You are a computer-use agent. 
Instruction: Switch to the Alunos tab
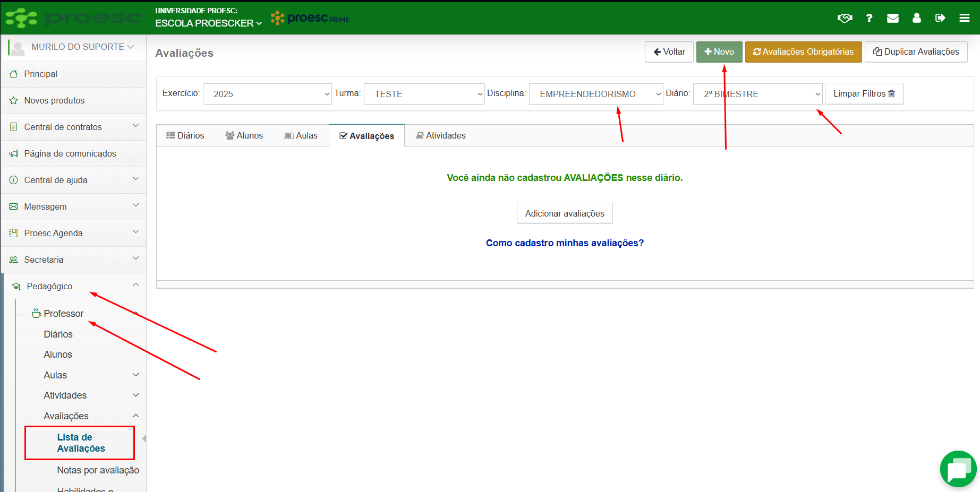(x=244, y=136)
